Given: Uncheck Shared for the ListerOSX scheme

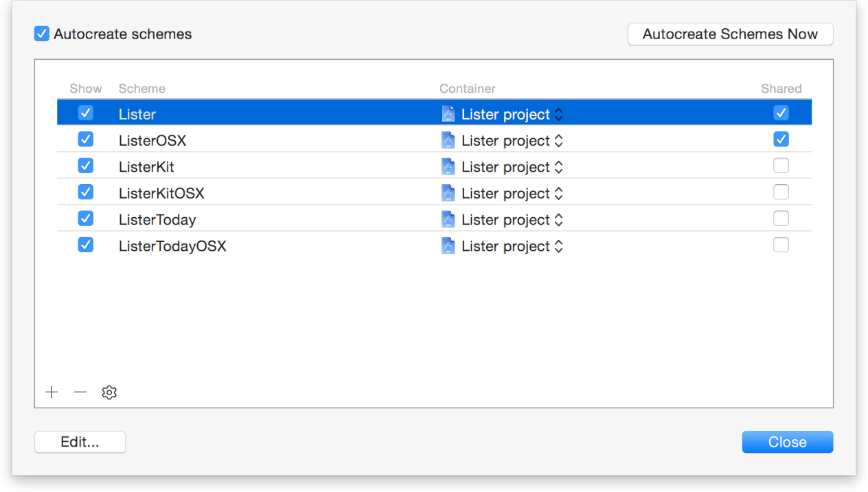Looking at the screenshot, I should tap(781, 139).
